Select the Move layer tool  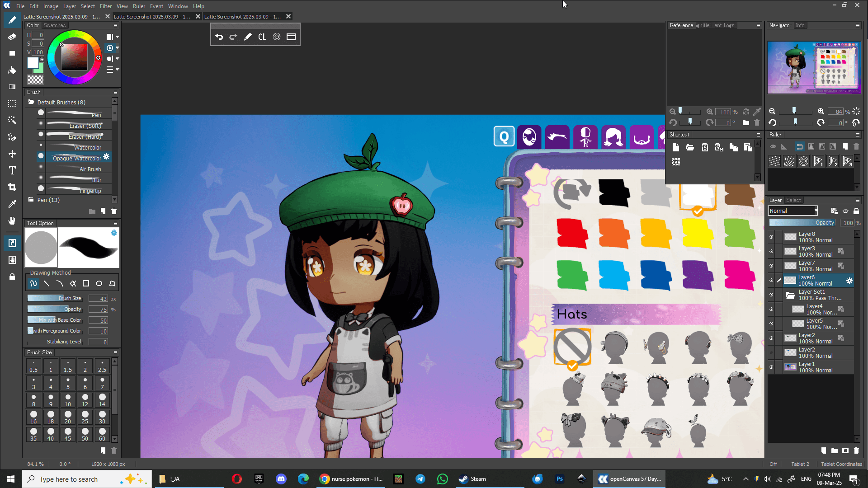tap(12, 154)
